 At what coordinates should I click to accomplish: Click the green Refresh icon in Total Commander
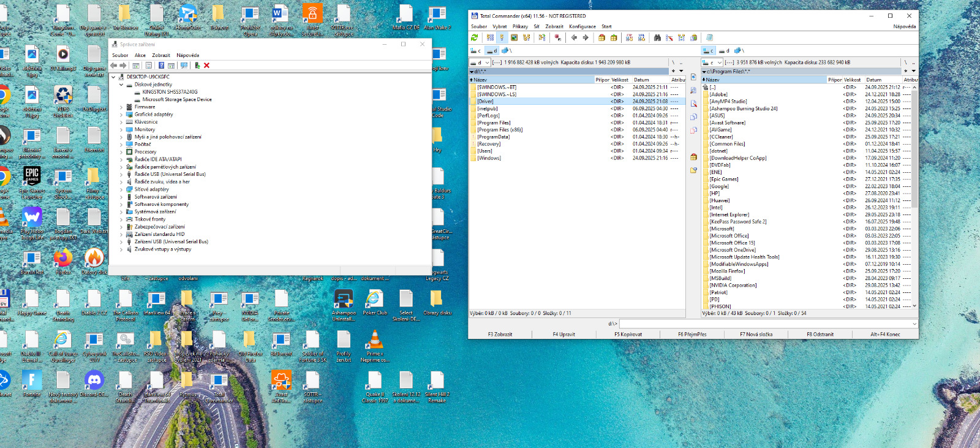coord(474,38)
